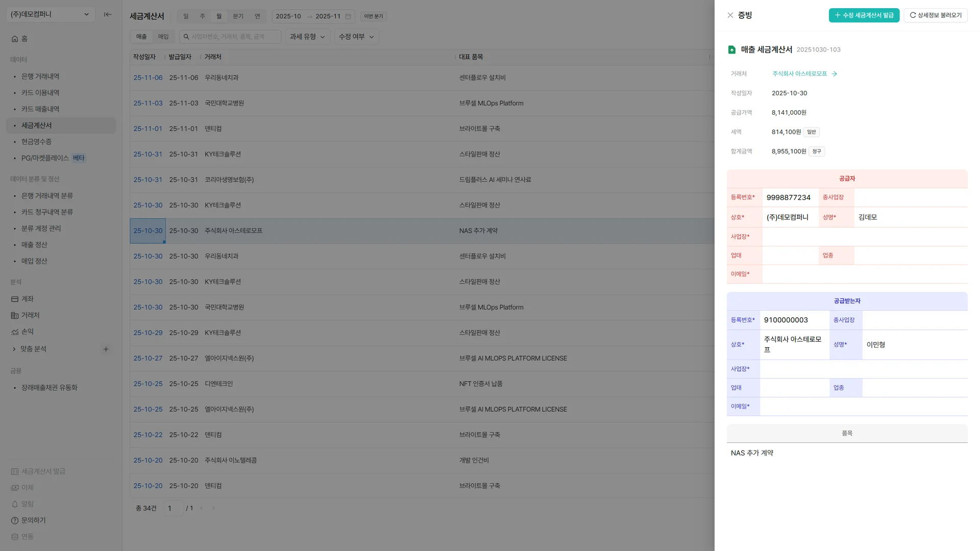Image resolution: width=980 pixels, height=551 pixels.
Task: Open 손익 via its chart icon
Action: pos(15,332)
